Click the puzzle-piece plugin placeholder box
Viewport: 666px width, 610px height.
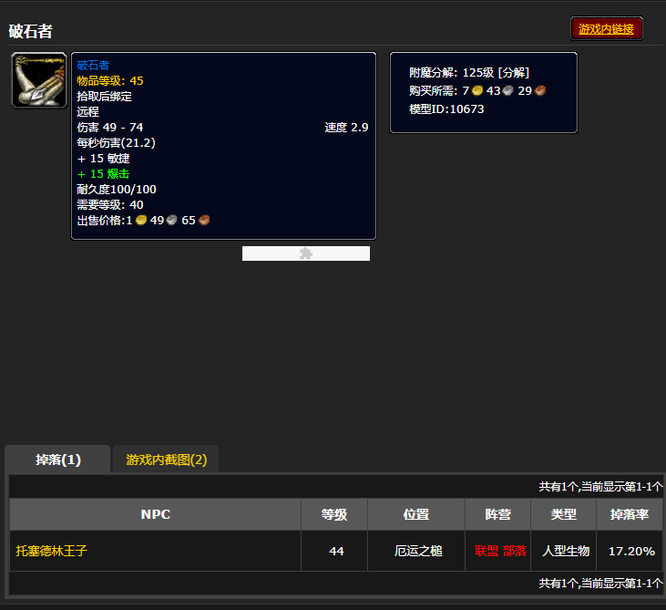306,254
